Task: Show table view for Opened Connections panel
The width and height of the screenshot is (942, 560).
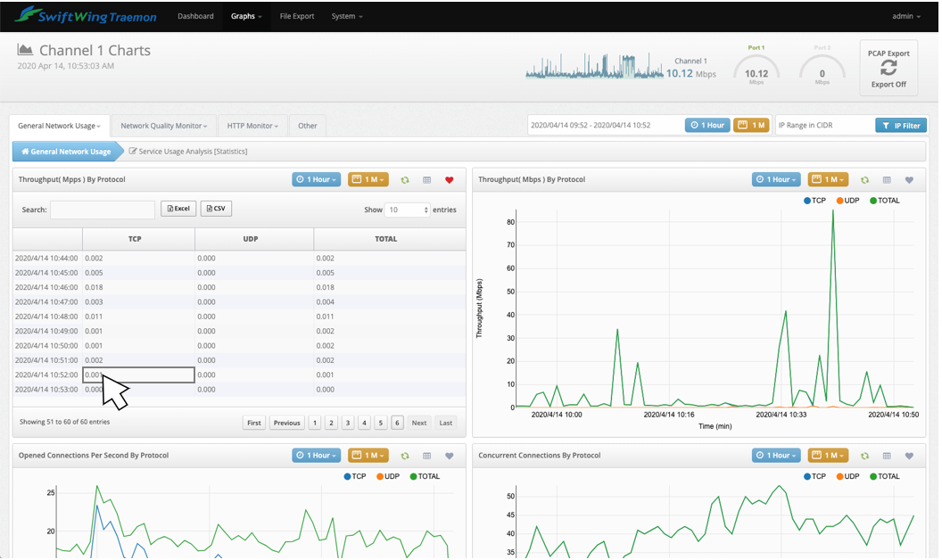Action: [426, 456]
